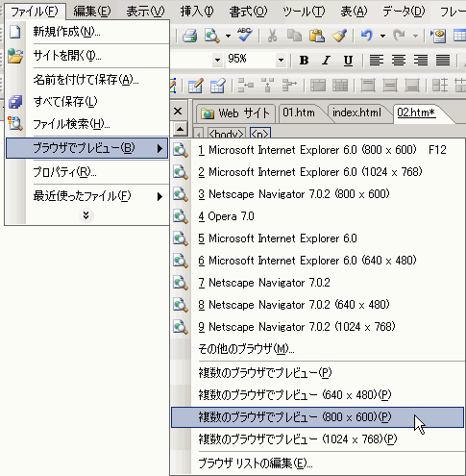Click the Redo arrow icon

point(399,36)
